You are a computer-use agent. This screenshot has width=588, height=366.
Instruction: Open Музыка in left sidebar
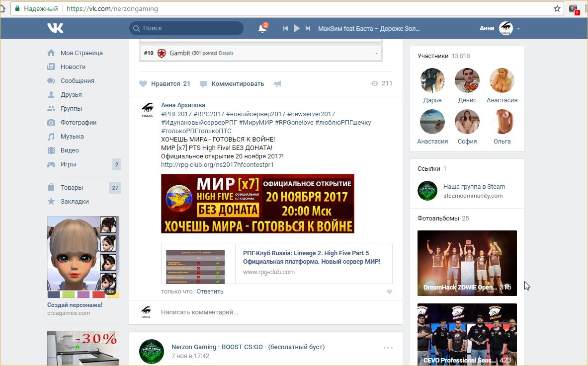click(x=72, y=136)
